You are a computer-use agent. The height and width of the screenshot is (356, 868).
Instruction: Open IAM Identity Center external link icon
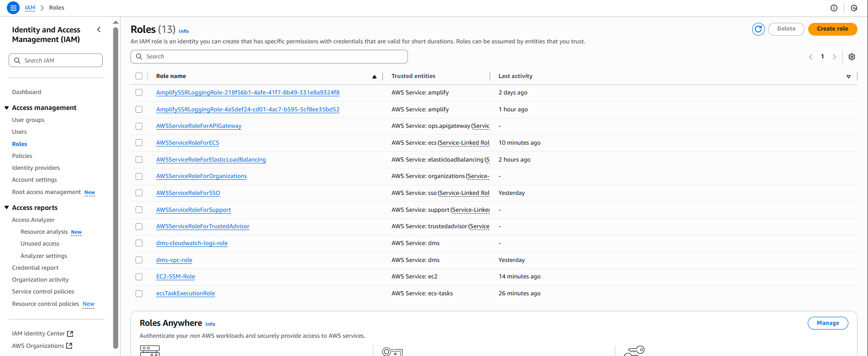point(70,334)
